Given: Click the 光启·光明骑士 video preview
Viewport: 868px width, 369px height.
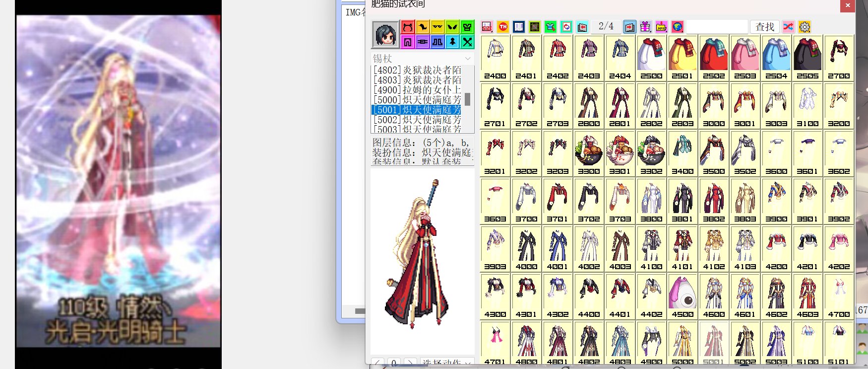Looking at the screenshot, I should click(x=118, y=181).
